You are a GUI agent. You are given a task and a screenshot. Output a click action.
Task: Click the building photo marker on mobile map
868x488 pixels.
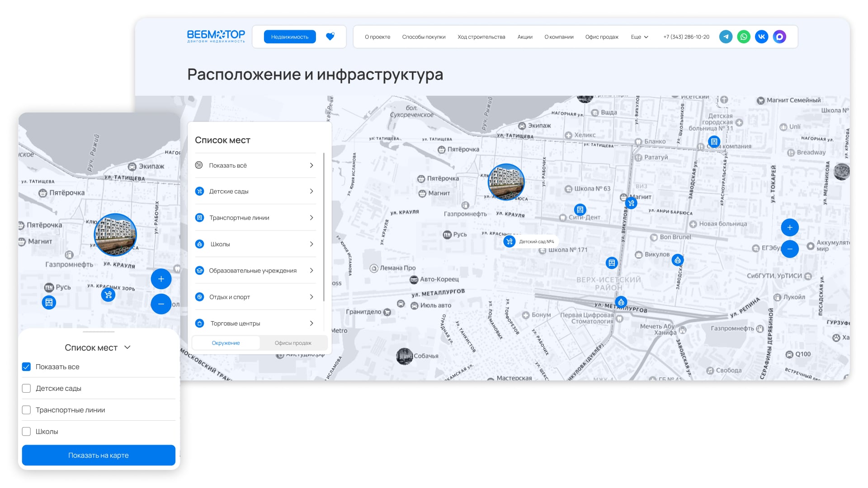click(115, 235)
